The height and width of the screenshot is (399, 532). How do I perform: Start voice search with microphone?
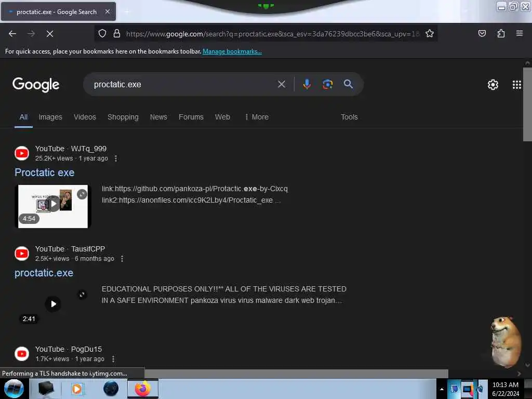[x=307, y=84]
